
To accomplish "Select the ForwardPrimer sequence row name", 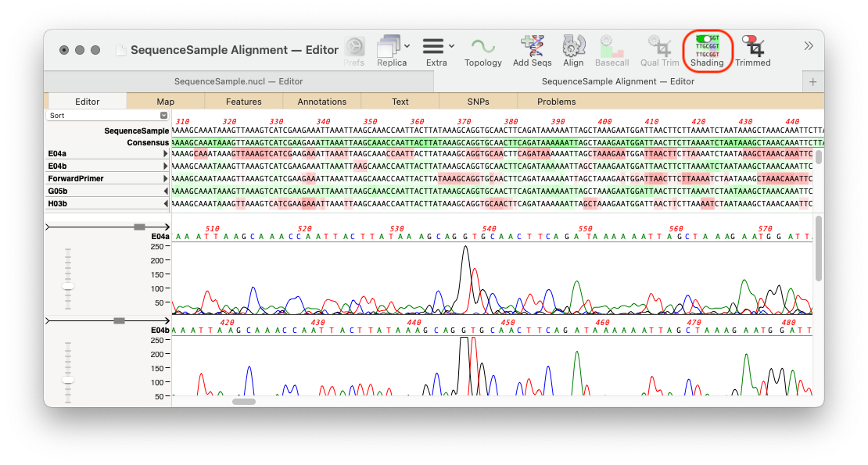I will pyautogui.click(x=76, y=179).
